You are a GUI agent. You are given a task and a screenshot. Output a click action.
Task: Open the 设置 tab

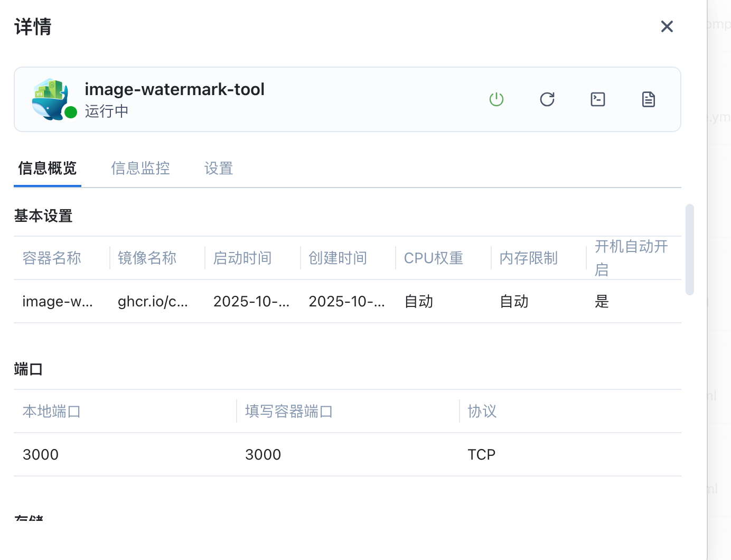[218, 169]
